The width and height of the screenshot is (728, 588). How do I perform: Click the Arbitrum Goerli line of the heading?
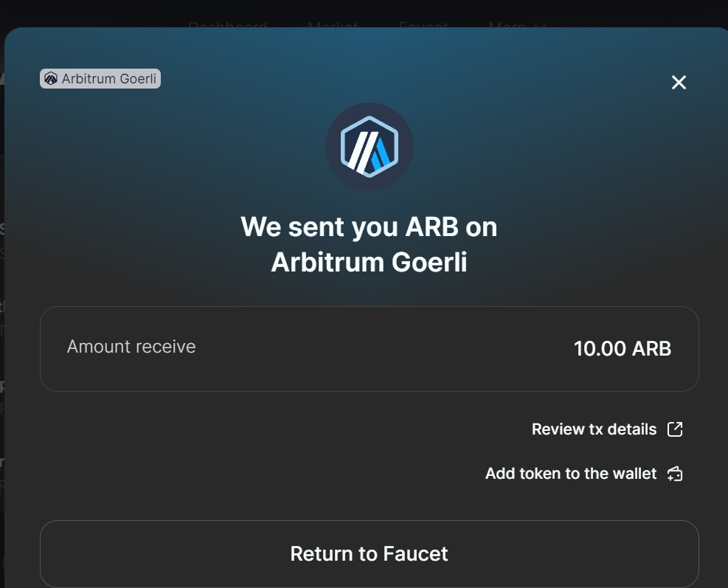(x=369, y=262)
